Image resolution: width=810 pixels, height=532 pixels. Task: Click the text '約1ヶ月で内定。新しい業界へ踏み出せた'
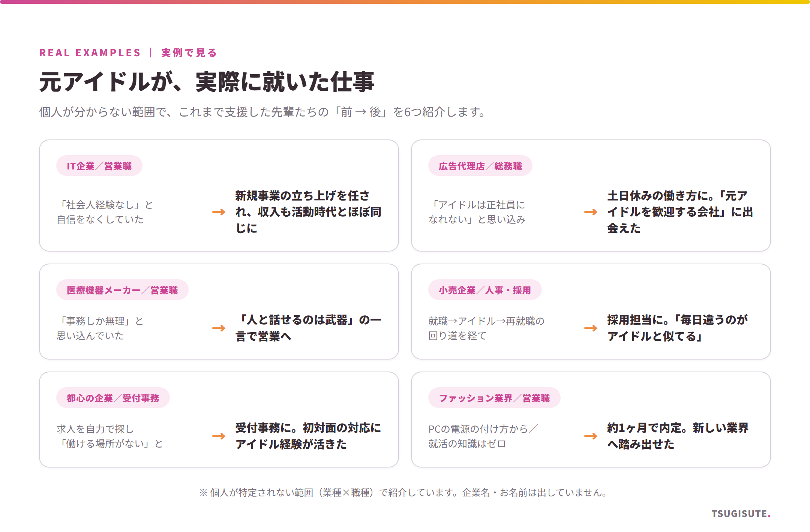(x=678, y=436)
